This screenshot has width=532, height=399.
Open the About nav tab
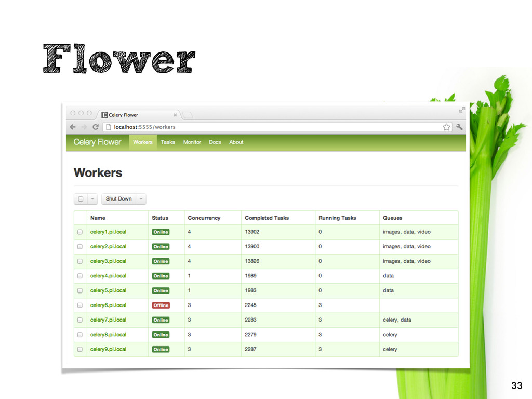coord(236,142)
